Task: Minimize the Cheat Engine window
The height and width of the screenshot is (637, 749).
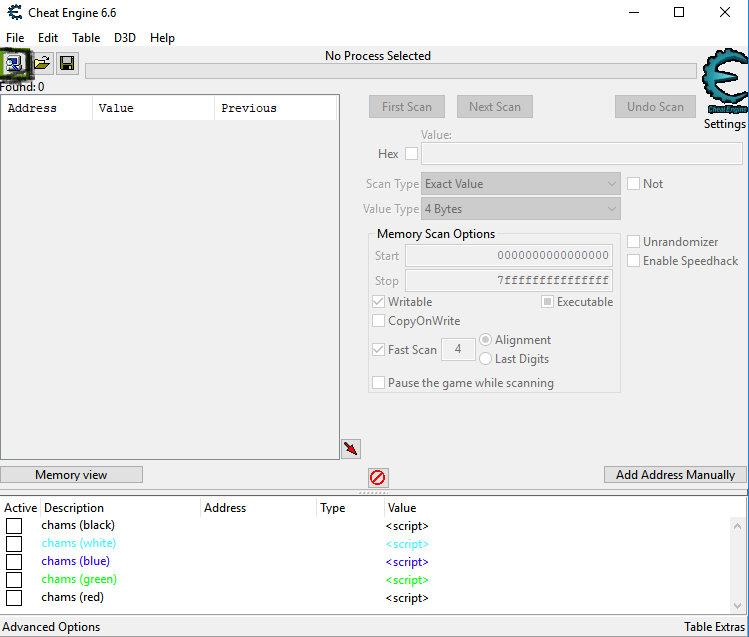Action: pyautogui.click(x=634, y=12)
